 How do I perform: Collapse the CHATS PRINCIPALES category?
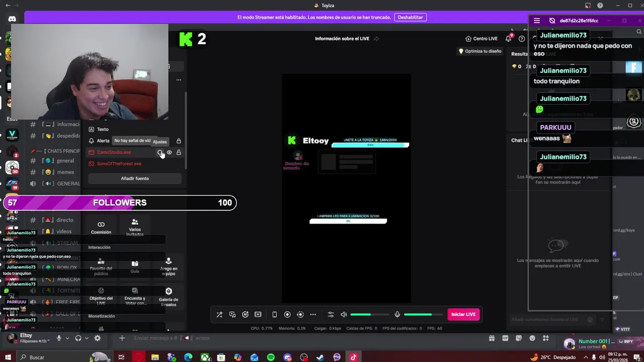tap(55, 151)
